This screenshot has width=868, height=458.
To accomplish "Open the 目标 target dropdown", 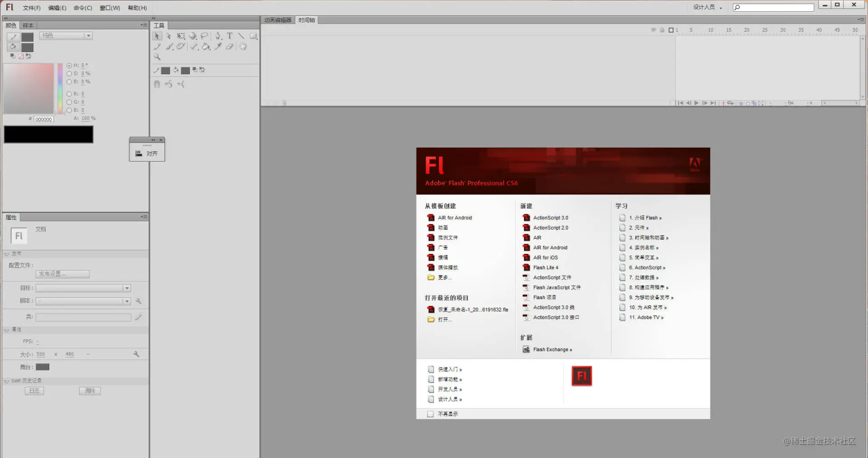I will click(83, 288).
